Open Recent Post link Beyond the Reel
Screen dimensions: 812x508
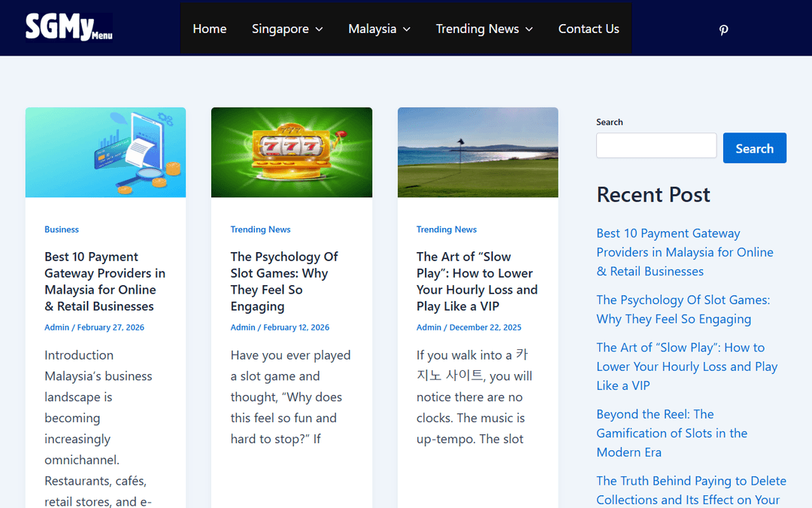[x=671, y=433]
